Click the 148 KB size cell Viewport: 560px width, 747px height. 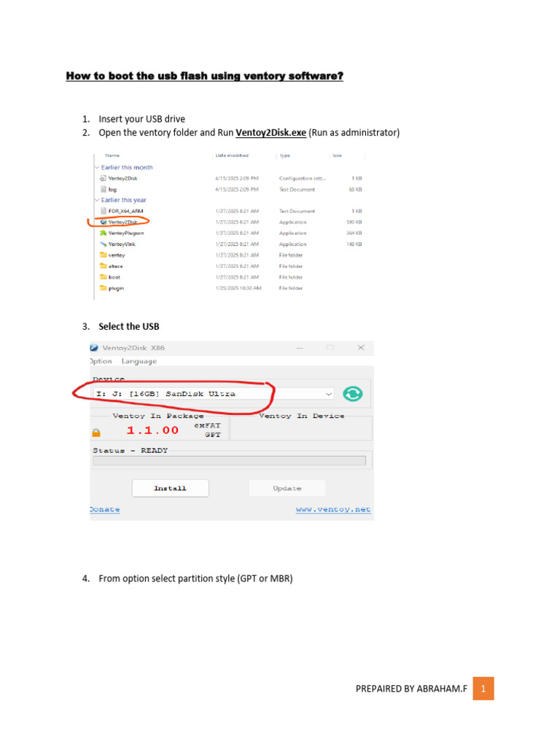[354, 244]
